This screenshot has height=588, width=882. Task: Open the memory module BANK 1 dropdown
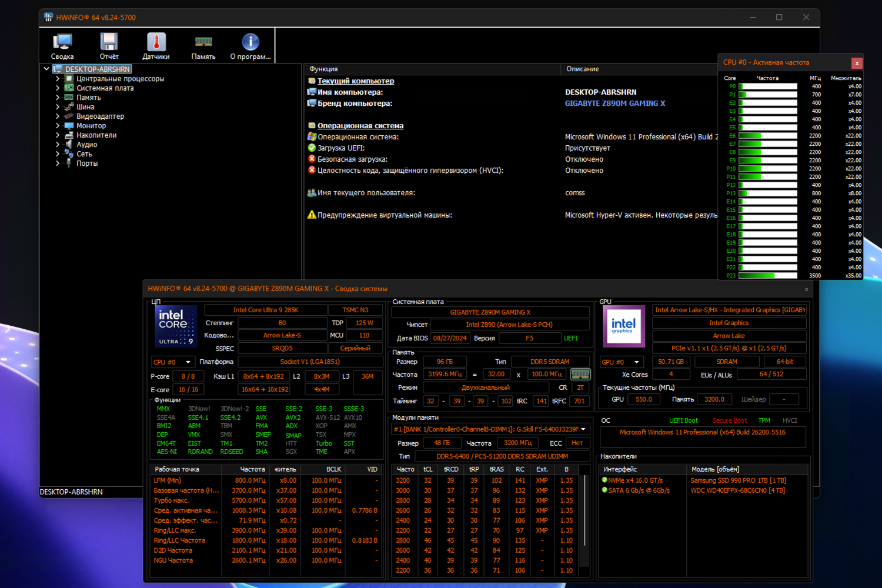490,429
